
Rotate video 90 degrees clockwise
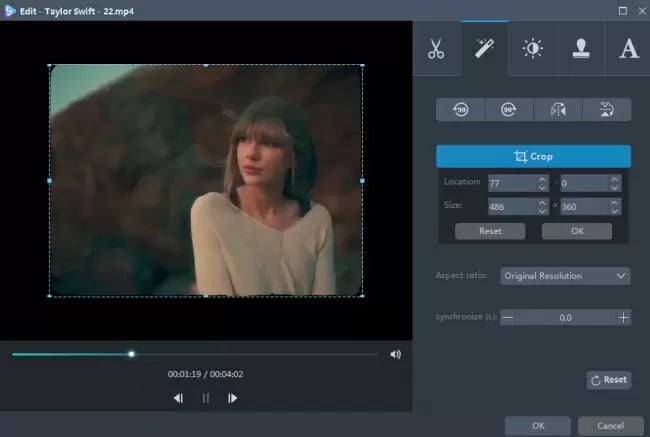point(509,110)
